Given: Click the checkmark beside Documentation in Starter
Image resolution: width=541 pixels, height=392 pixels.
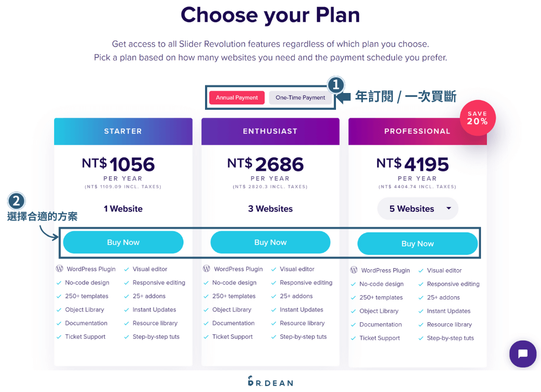Looking at the screenshot, I should (x=60, y=324).
